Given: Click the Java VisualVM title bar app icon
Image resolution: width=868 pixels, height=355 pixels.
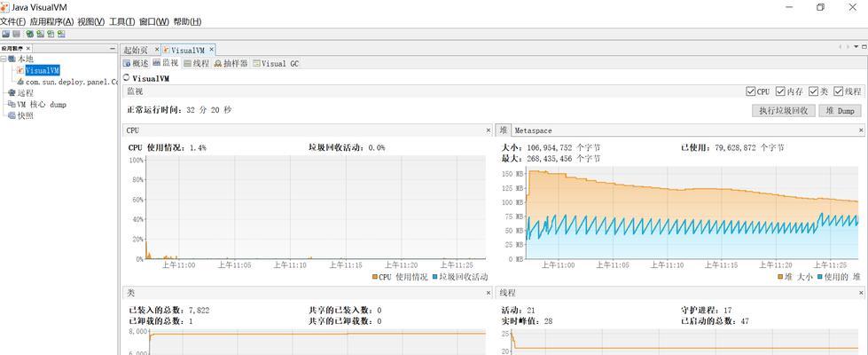Looking at the screenshot, I should 5,6.
